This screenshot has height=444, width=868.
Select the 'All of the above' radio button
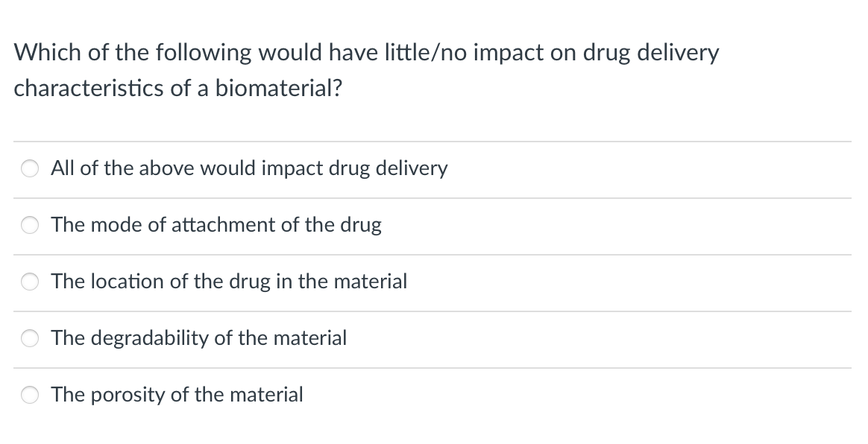31,169
